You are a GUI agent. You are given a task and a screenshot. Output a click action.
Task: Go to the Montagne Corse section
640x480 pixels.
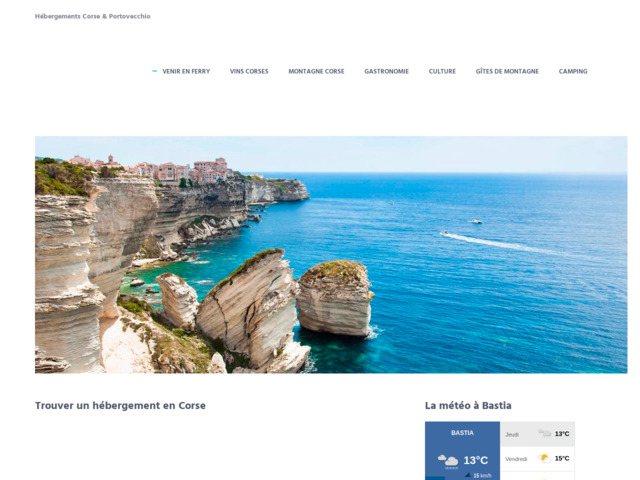coord(316,71)
